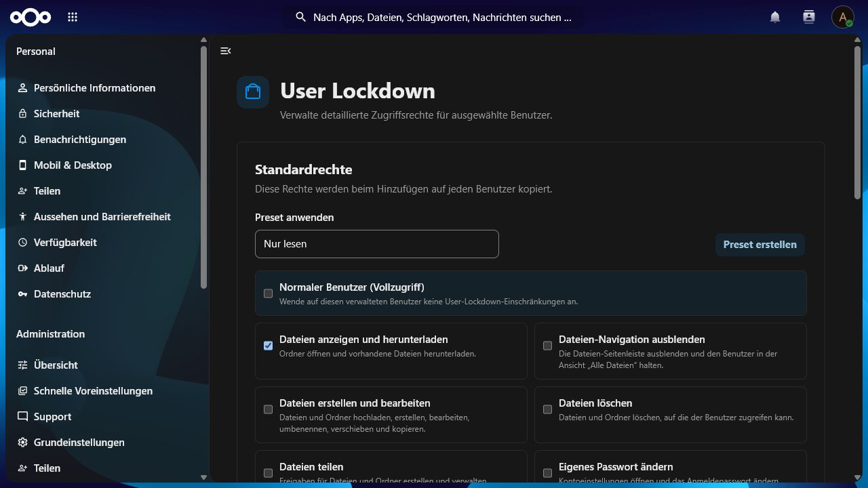This screenshot has height=488, width=868.
Task: Open Ablauf settings section
Action: (102, 268)
